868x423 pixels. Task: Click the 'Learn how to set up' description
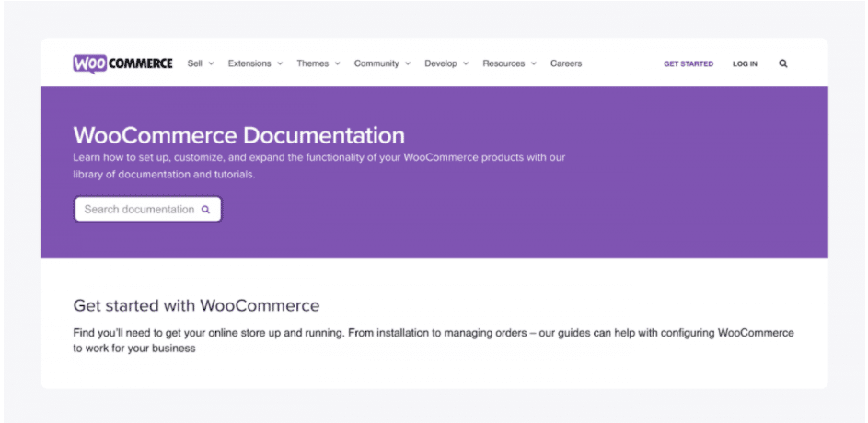319,166
